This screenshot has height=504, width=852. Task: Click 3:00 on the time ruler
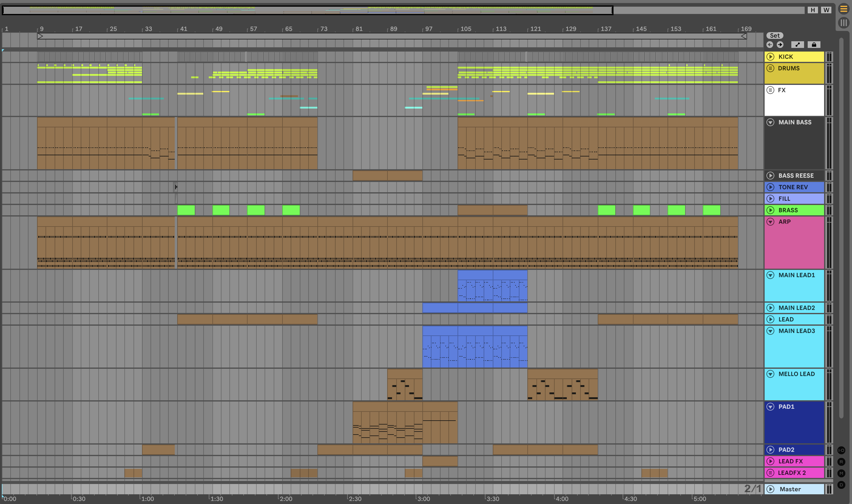(x=423, y=499)
